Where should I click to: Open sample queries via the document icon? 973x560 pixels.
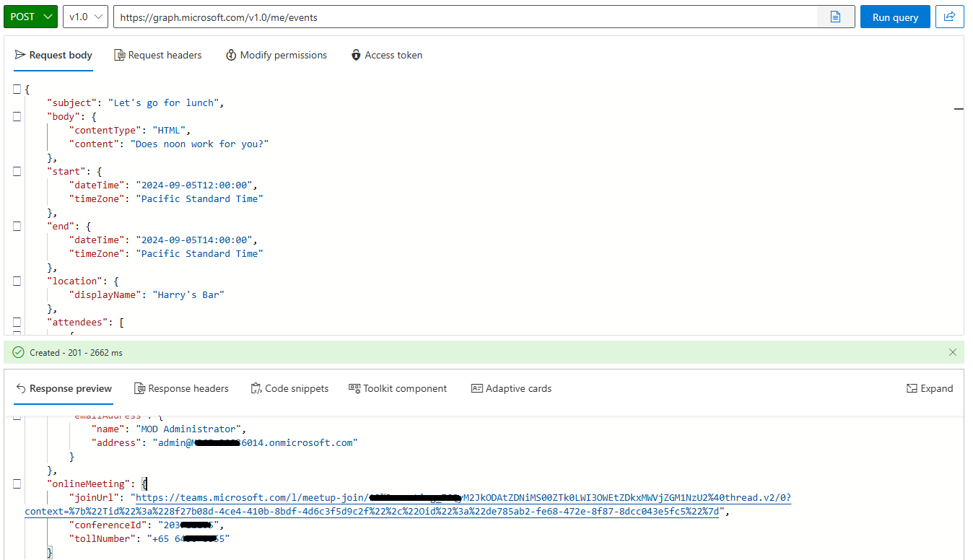click(x=836, y=17)
